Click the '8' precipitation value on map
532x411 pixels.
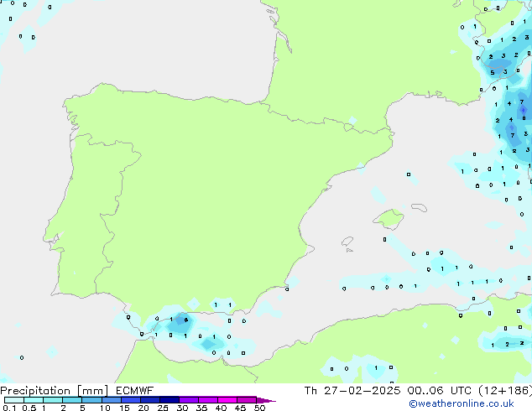[524, 118]
